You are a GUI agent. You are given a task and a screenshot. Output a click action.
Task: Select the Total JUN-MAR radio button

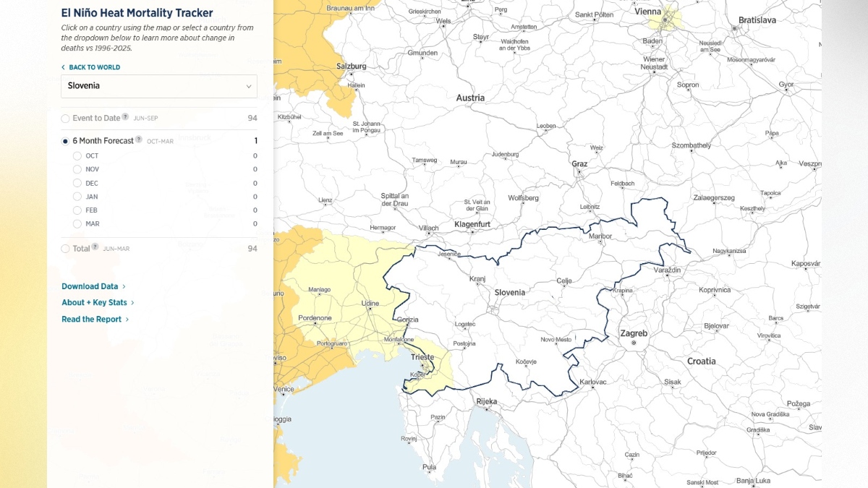pyautogui.click(x=66, y=249)
